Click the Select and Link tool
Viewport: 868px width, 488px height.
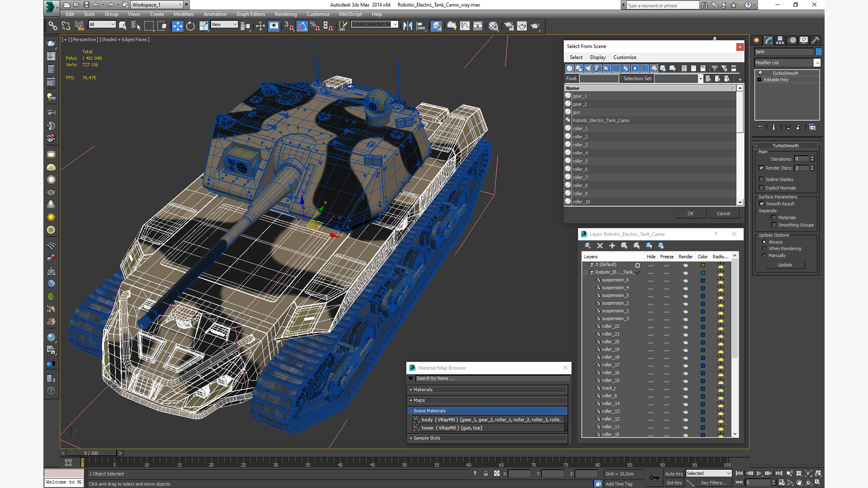pyautogui.click(x=53, y=26)
